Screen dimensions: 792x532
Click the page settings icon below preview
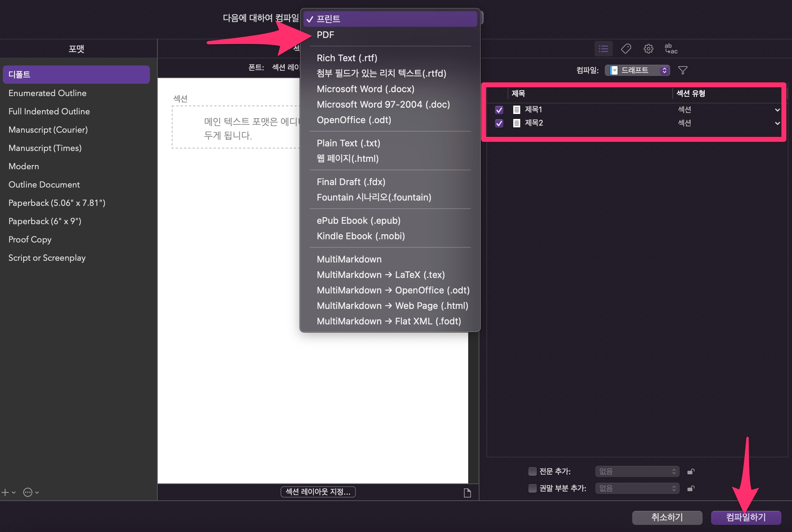click(x=467, y=493)
